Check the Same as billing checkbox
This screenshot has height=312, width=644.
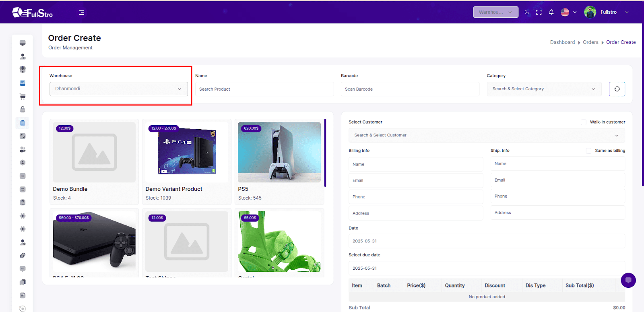[588, 151]
